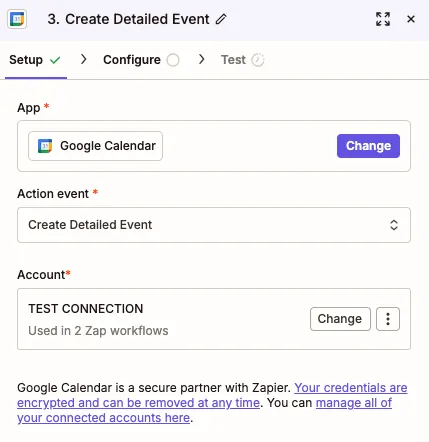Switch to the Setup tab

(x=35, y=60)
